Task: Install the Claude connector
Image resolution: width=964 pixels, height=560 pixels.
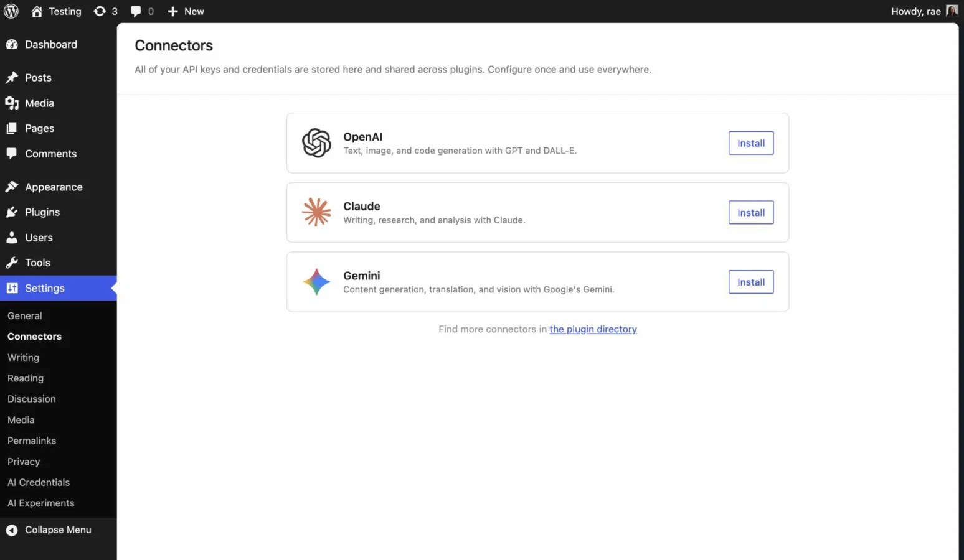Action: 750,212
